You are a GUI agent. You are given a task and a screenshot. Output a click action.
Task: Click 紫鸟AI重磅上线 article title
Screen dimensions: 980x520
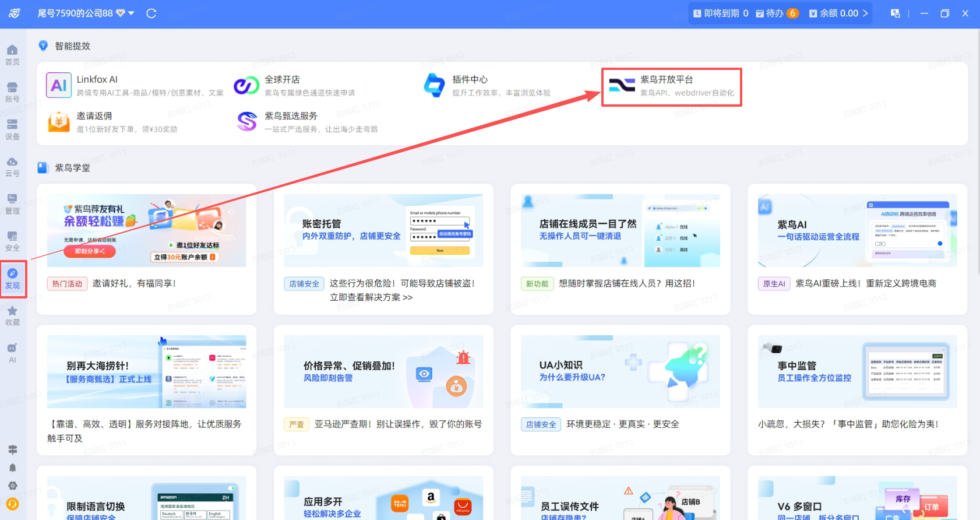coord(866,283)
